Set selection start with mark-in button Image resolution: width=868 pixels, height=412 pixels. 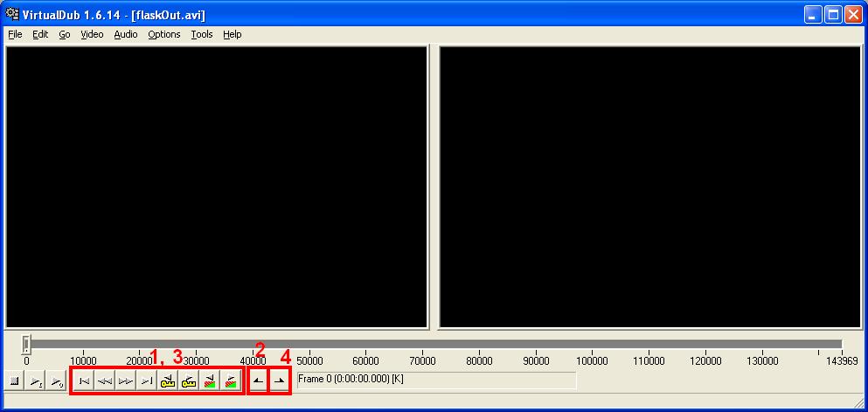pos(258,381)
